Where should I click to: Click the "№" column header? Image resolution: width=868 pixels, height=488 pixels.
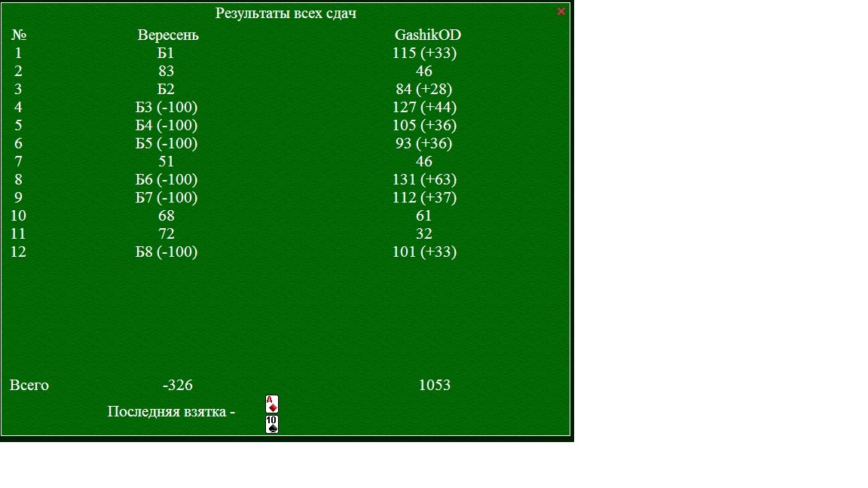(x=19, y=35)
